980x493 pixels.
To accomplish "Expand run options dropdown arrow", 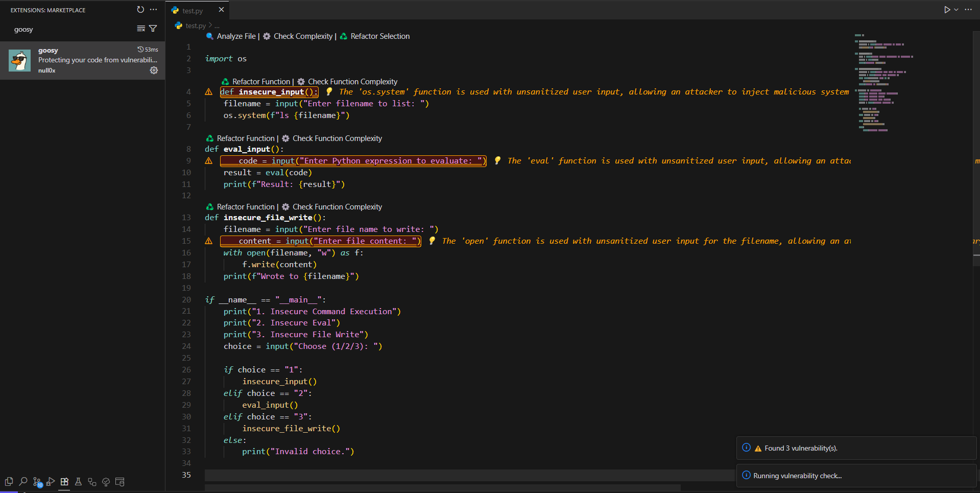I will pos(956,10).
